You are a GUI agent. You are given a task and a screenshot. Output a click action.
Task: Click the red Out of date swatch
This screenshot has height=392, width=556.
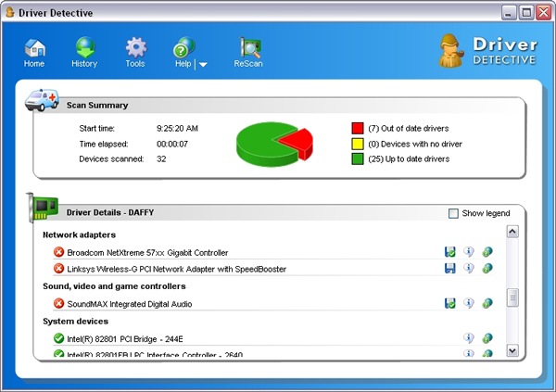(x=358, y=129)
